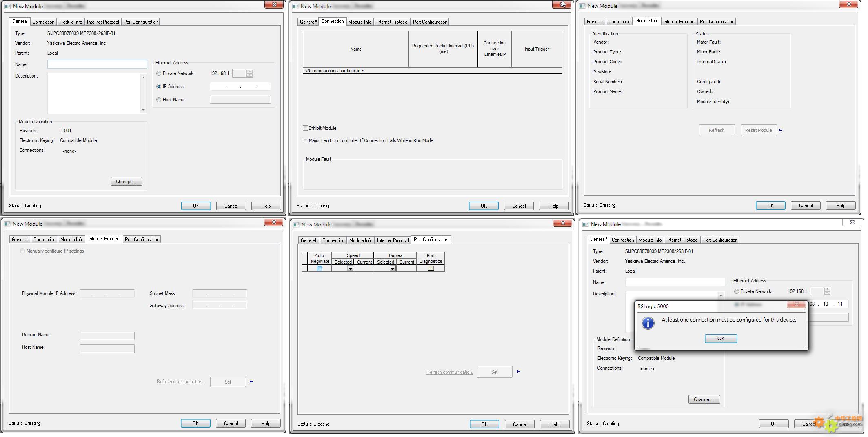
Task: Click the blue info icon in RSLogix 5000 dialog
Action: [x=648, y=323]
